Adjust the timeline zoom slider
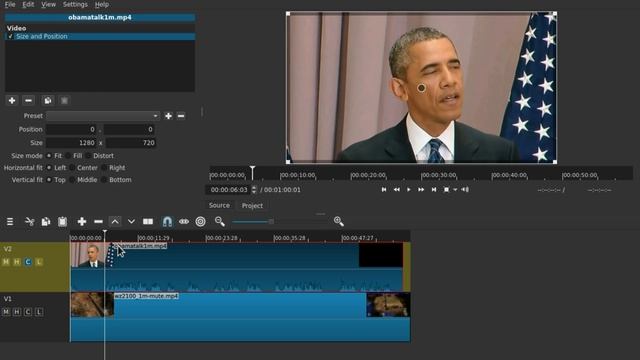This screenshot has height=360, width=640. [271, 222]
